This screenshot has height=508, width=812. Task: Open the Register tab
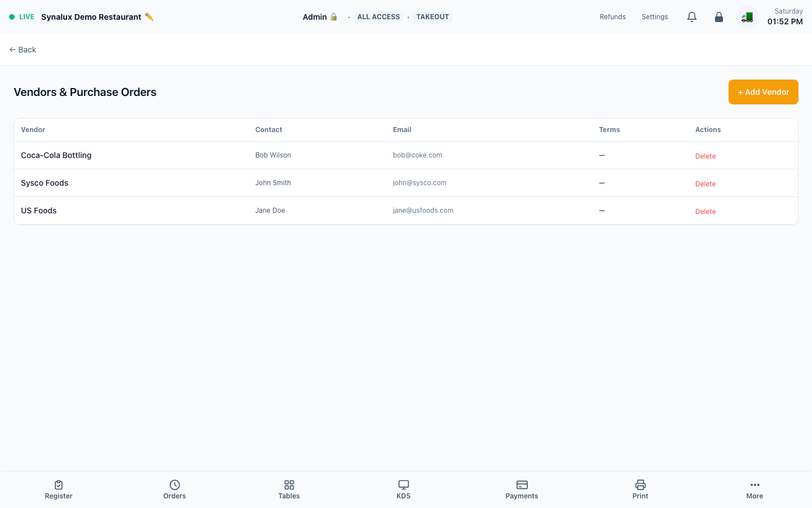coord(59,489)
